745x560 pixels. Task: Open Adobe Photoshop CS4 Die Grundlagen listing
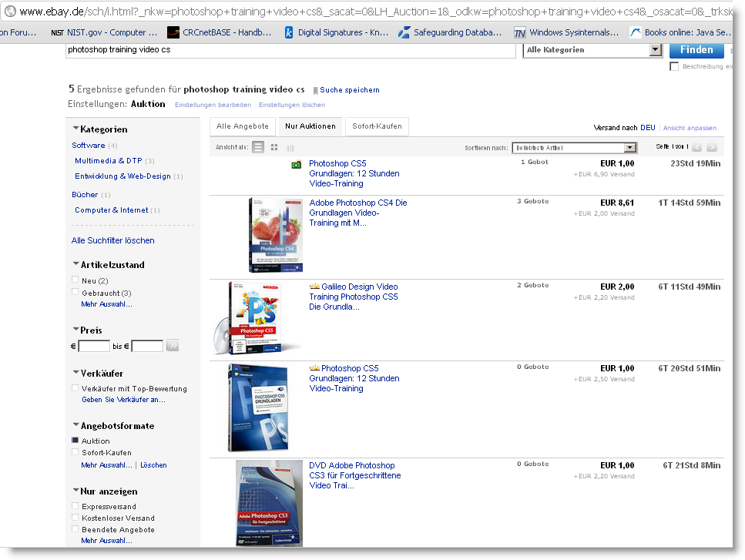point(358,213)
